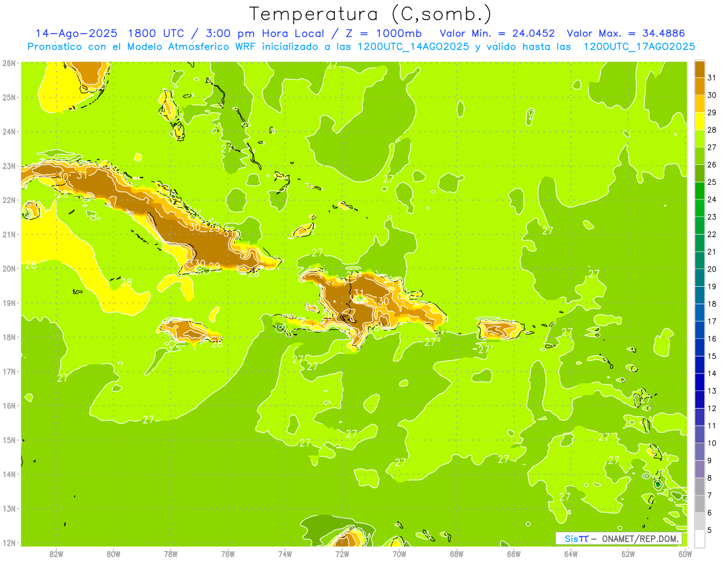This screenshot has height=562, width=728.
Task: Click the 74W longitude axis label
Action: click(285, 554)
